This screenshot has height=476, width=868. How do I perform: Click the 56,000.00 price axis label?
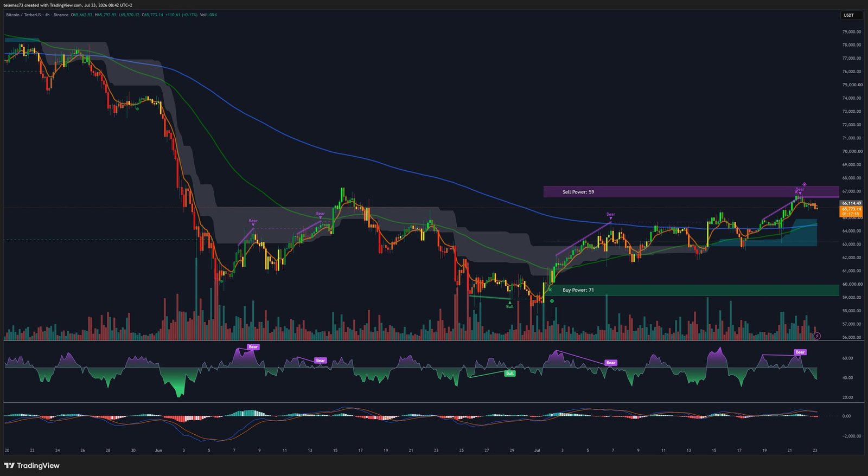click(852, 337)
